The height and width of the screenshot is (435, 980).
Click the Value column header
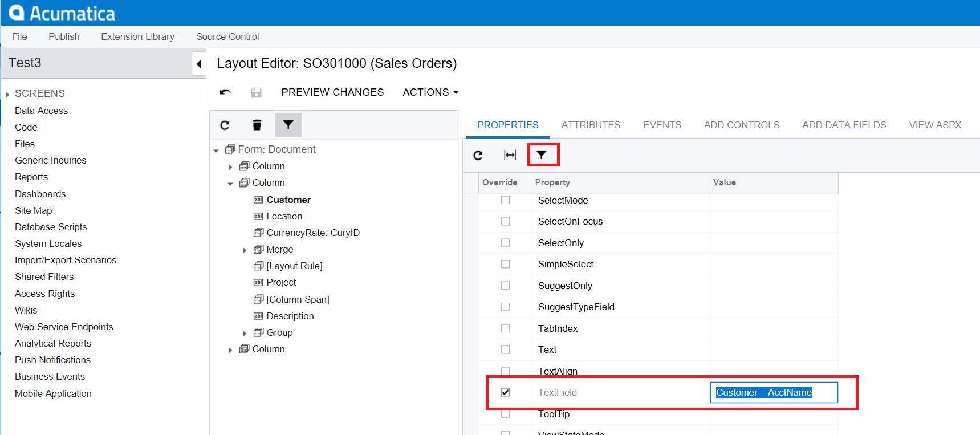point(774,182)
